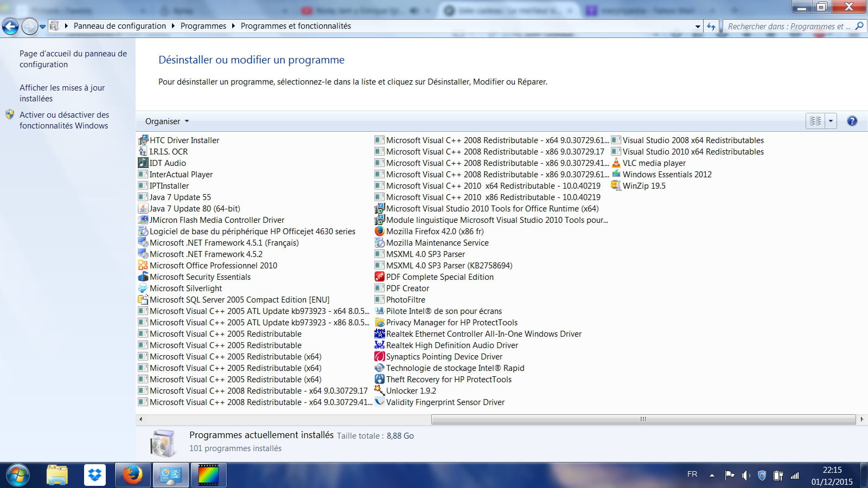
Task: Click the right arrow of the horizontal scrollbar
Action: (862, 419)
